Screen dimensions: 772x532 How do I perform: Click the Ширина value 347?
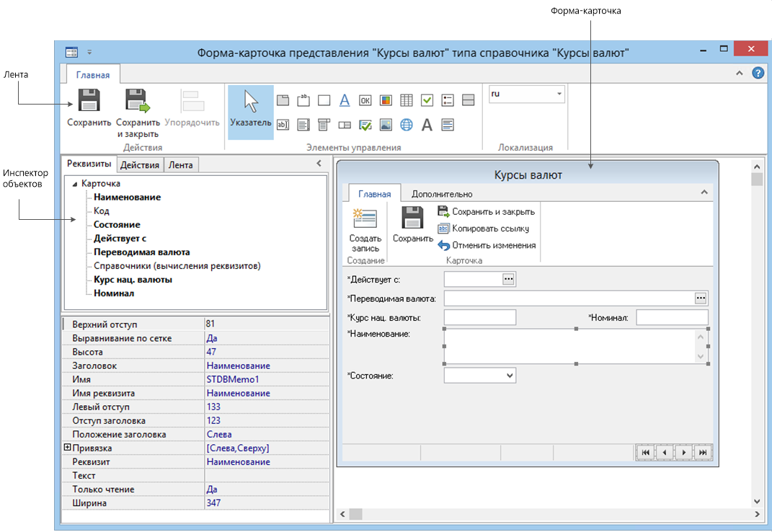point(213,503)
